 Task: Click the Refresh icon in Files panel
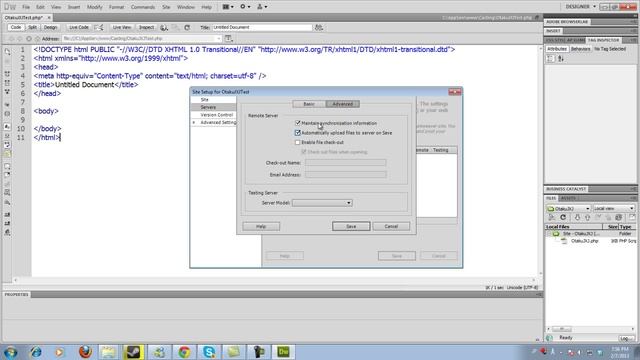(563, 218)
